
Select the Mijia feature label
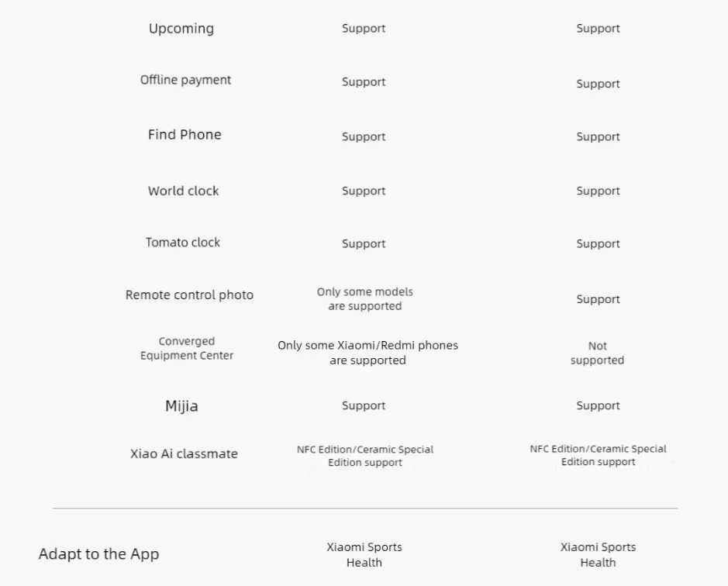181,406
